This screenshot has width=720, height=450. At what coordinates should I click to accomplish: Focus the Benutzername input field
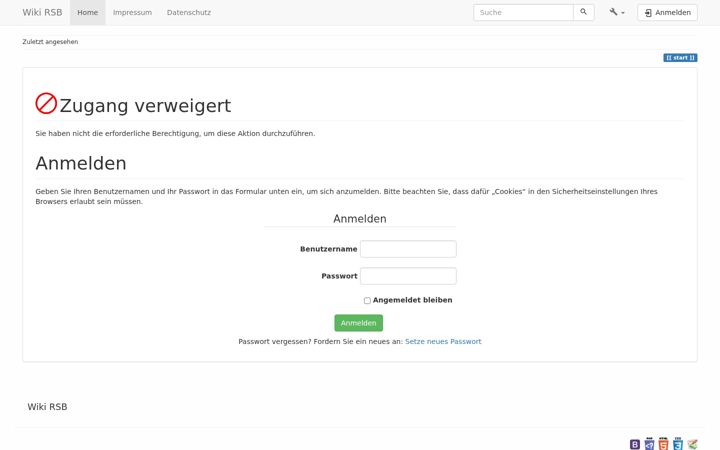tap(408, 249)
